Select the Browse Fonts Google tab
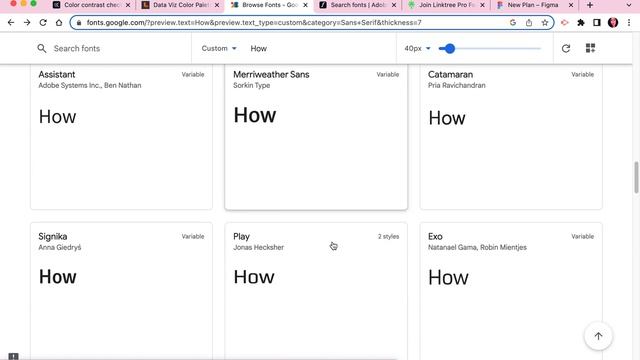The width and height of the screenshot is (640, 360). click(268, 5)
